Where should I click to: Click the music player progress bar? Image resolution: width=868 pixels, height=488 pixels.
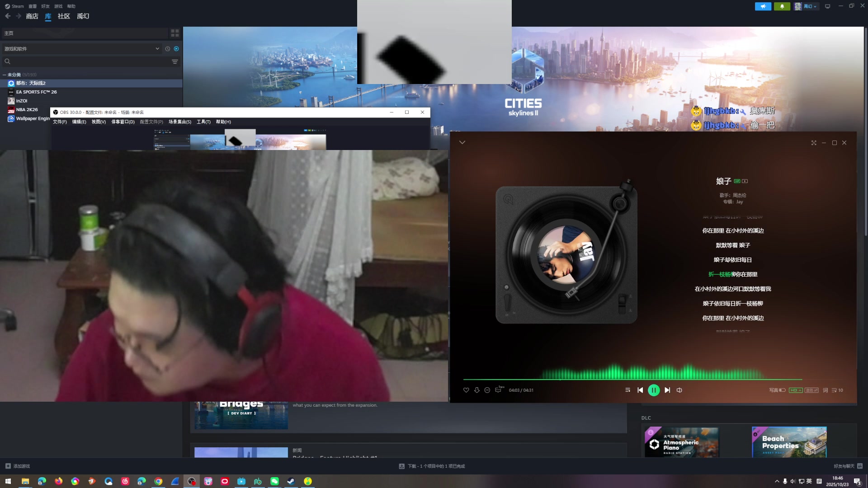(x=633, y=380)
